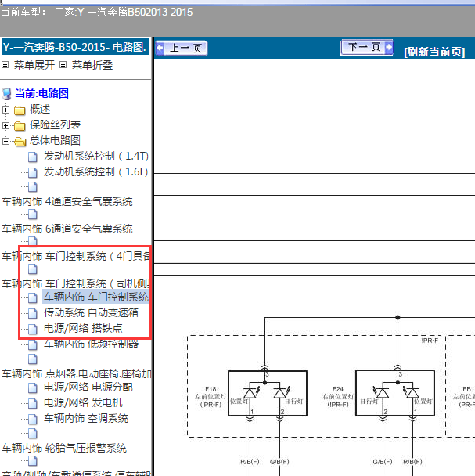Select highlighted 车辆内饰 车门控制系统 item
Screen dimensions: 475x476
[96, 297]
